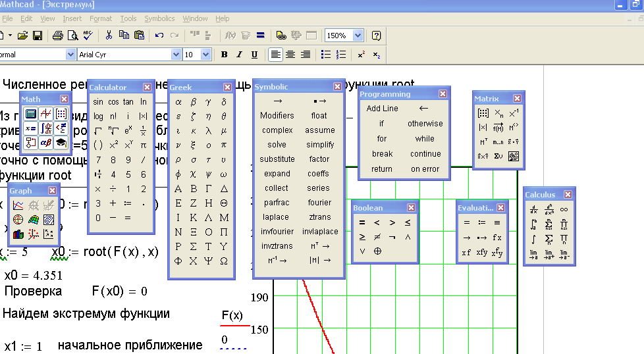
Task: Open the Tools menu
Action: [x=128, y=18]
